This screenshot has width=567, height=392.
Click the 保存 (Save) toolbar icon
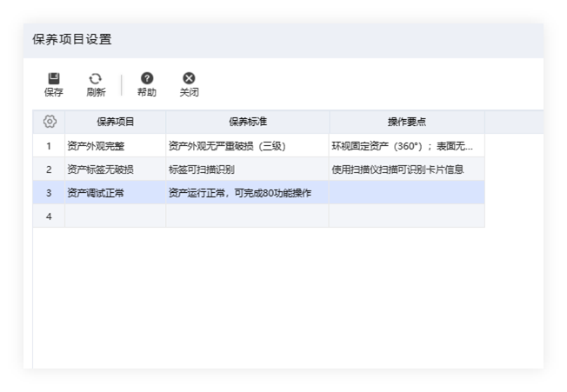54,83
